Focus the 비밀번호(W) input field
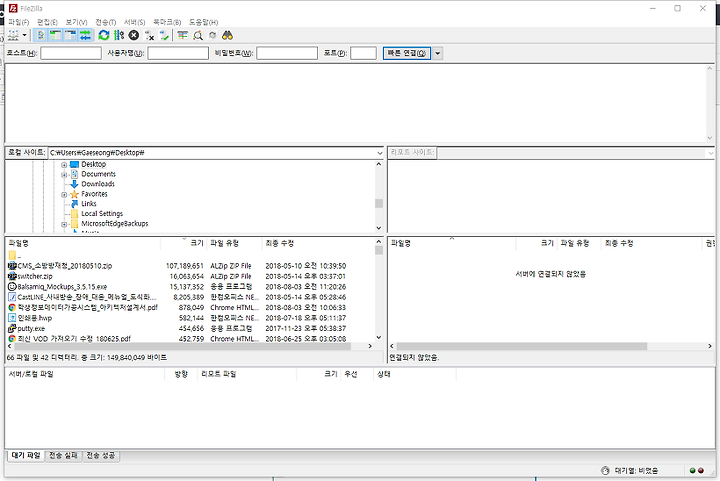Image resolution: width=720 pixels, height=481 pixels. point(287,53)
